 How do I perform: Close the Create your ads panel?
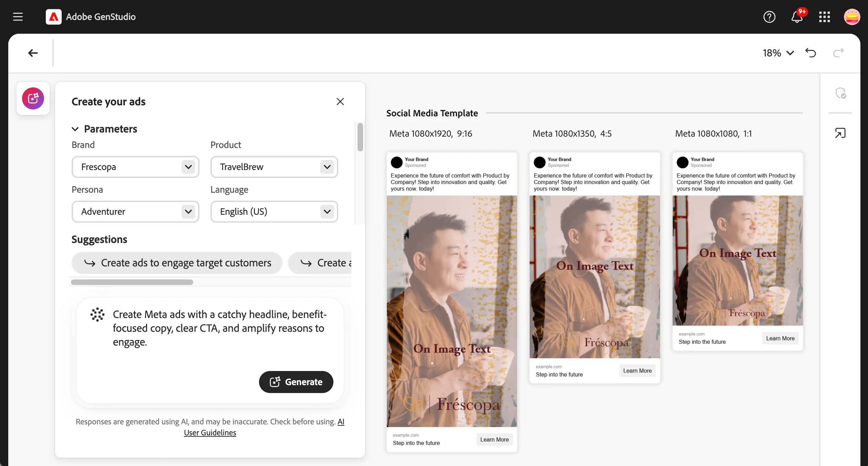click(x=340, y=102)
